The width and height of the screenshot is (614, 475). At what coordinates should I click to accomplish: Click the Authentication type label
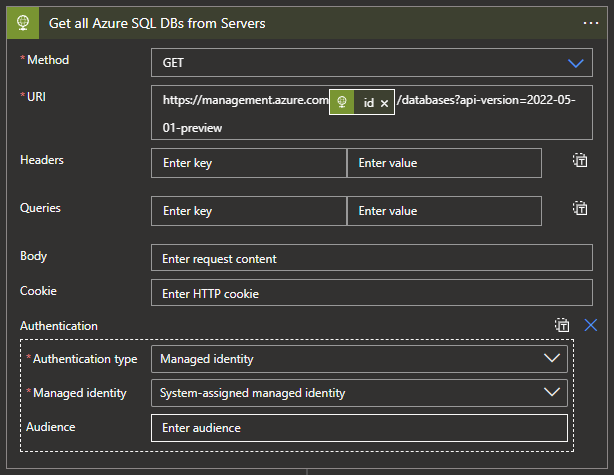pos(85,359)
